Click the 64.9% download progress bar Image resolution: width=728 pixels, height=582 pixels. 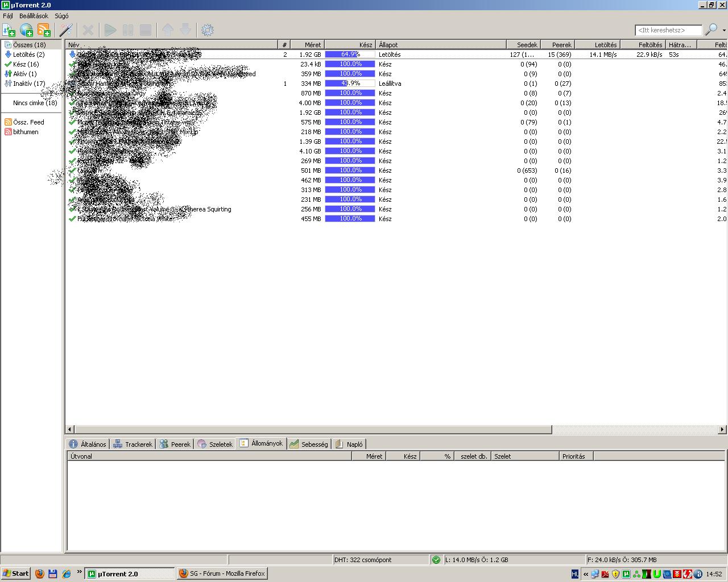(350, 55)
